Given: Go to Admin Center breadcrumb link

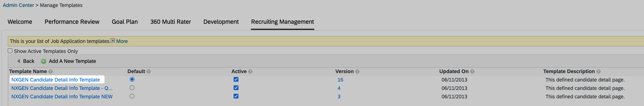Looking at the screenshot, I should (18, 5).
